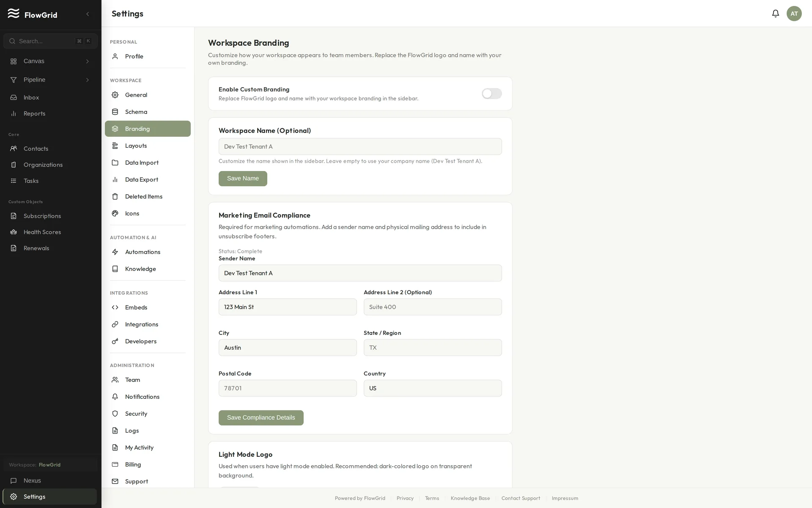The width and height of the screenshot is (812, 508).
Task: Click the Security shield icon
Action: [115, 414]
